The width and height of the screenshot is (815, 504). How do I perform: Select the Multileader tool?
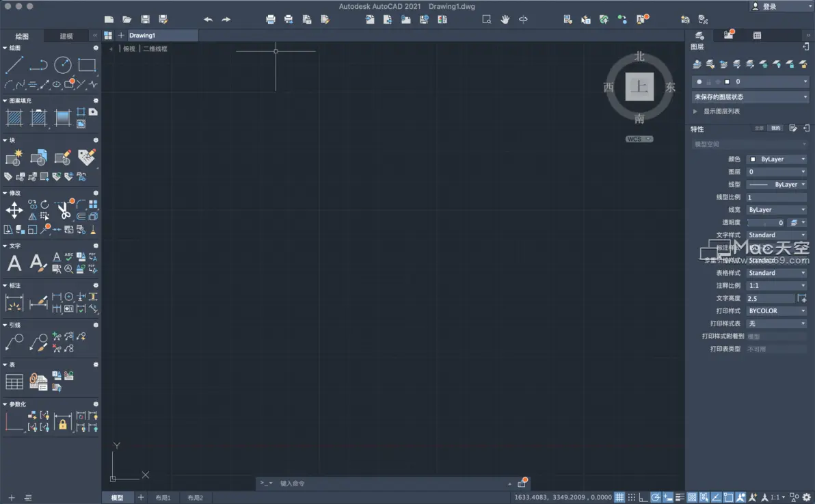tap(14, 342)
